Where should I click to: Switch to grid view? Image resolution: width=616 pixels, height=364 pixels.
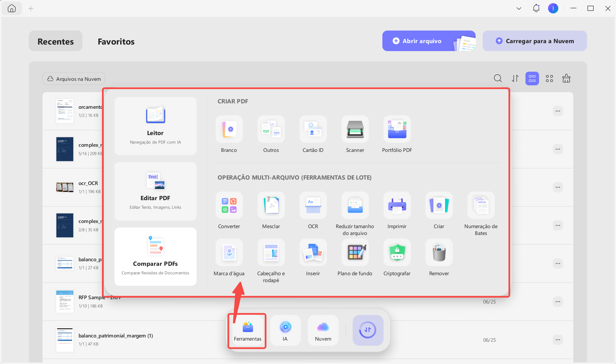[549, 78]
